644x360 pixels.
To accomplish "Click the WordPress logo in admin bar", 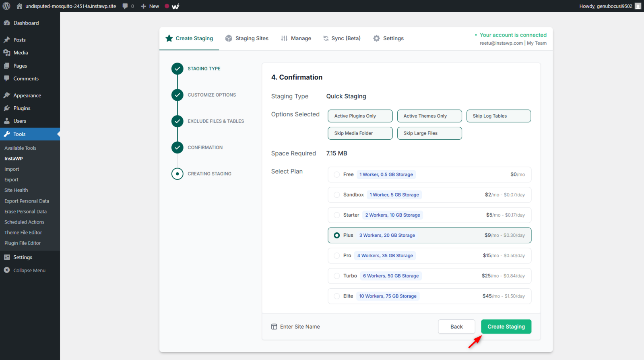I will tap(6, 6).
